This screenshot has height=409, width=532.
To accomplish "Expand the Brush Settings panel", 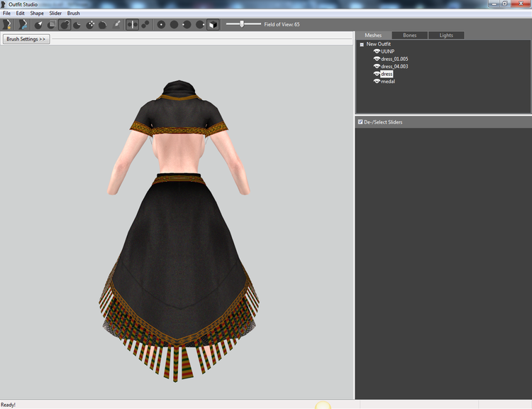I will click(x=26, y=39).
